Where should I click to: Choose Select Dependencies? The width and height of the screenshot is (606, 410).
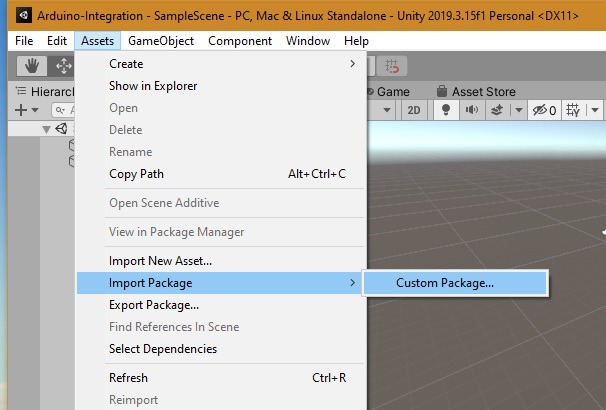click(221, 349)
